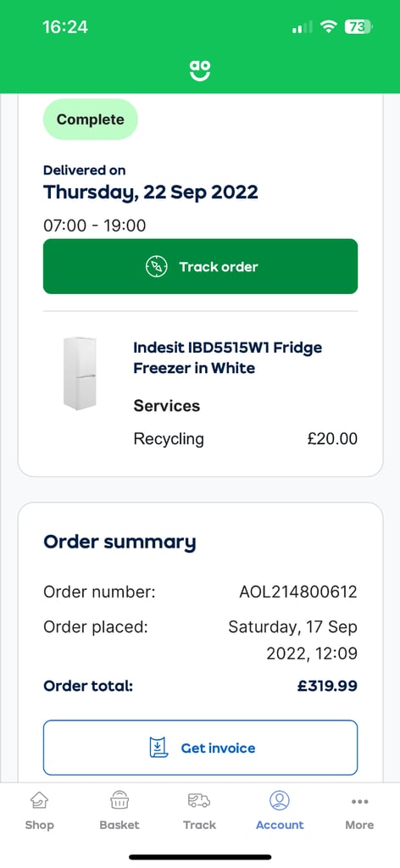Screen dimensions: 400x868
Task: Open the Indesit IBD5515W1 Fridge Freezer title
Action: click(x=227, y=358)
